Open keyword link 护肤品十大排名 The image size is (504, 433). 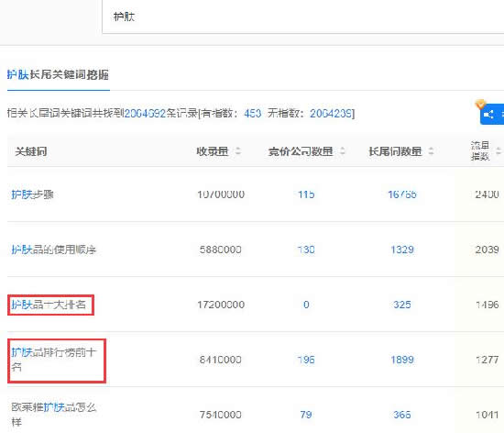coord(49,305)
